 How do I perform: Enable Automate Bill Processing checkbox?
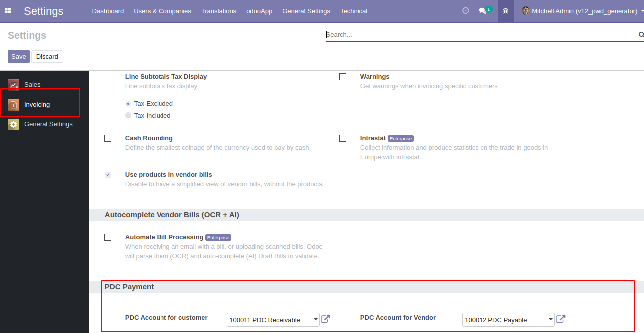[108, 237]
